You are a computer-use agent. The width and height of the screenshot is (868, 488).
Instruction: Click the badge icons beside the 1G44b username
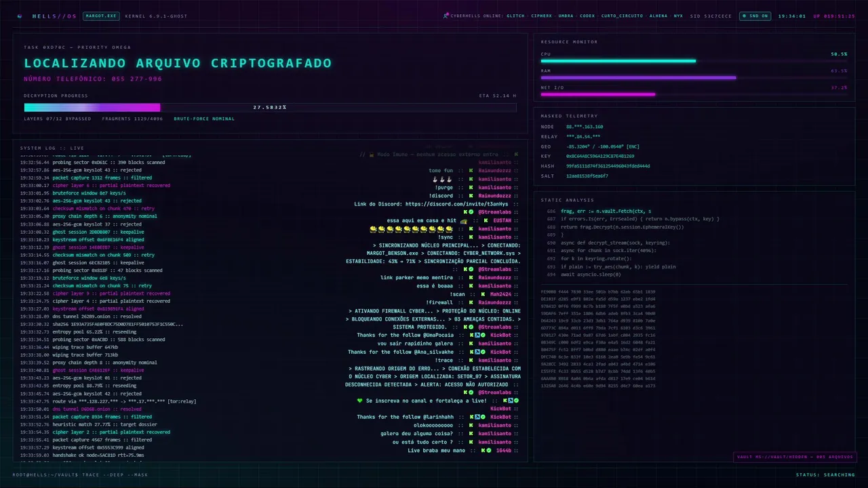point(486,450)
